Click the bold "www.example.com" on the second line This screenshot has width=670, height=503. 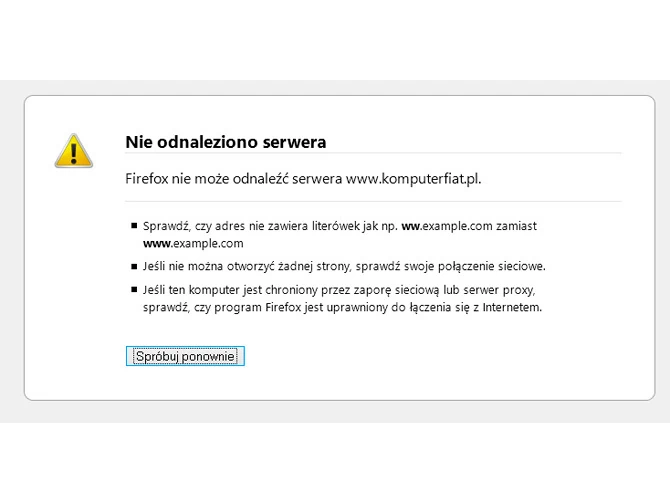[193, 244]
